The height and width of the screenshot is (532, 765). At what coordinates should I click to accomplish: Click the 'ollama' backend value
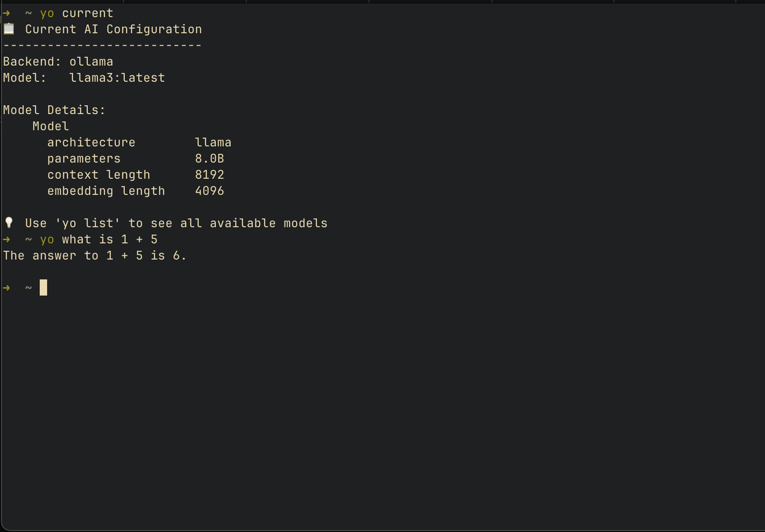click(x=91, y=62)
